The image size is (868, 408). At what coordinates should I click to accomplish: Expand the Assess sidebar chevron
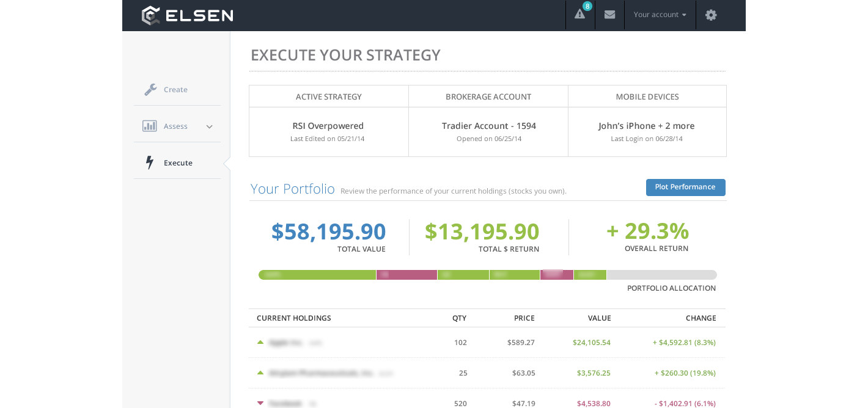[209, 126]
